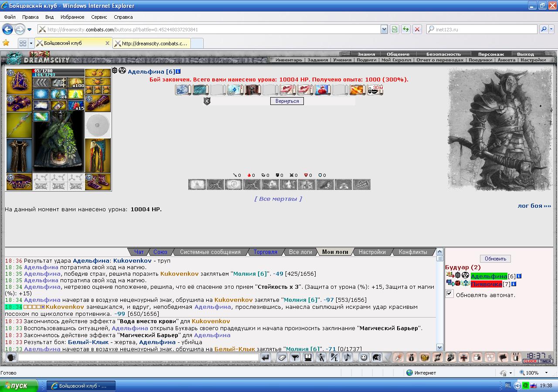Click the Бойцовский клуб taskbar button
Screen dimensions: 558x392
(x=81, y=385)
